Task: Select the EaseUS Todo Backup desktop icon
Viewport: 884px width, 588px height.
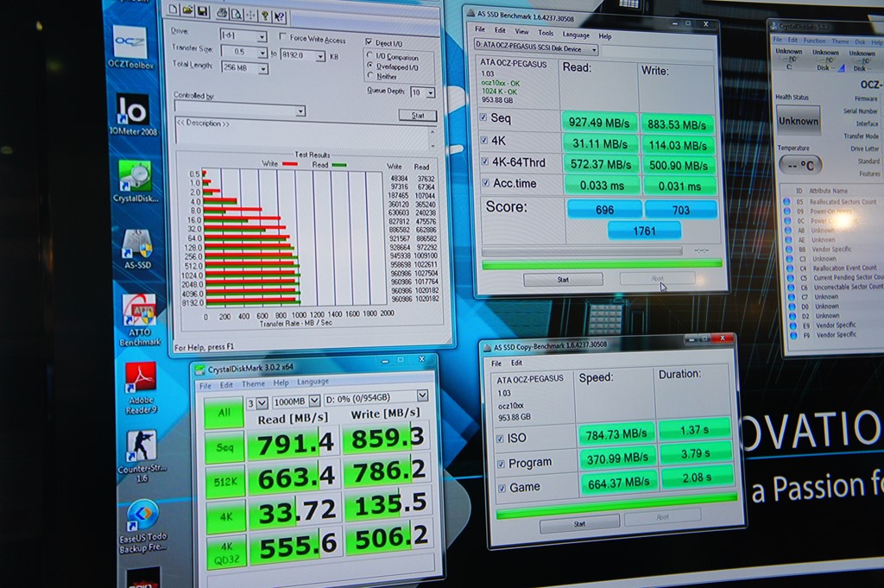Action: tap(142, 527)
